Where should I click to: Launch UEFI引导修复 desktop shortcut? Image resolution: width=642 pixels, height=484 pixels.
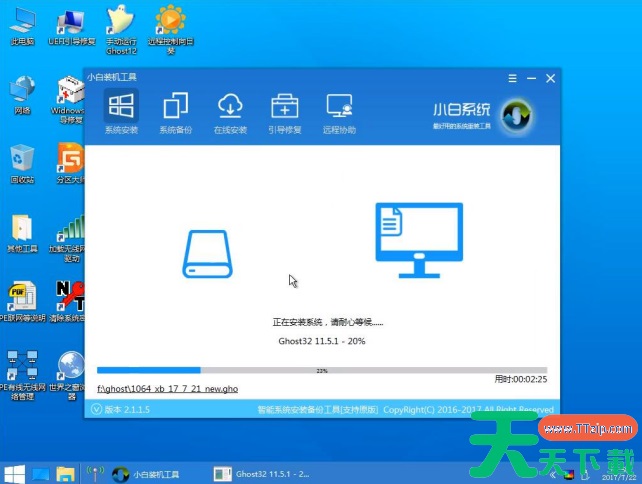(x=70, y=25)
